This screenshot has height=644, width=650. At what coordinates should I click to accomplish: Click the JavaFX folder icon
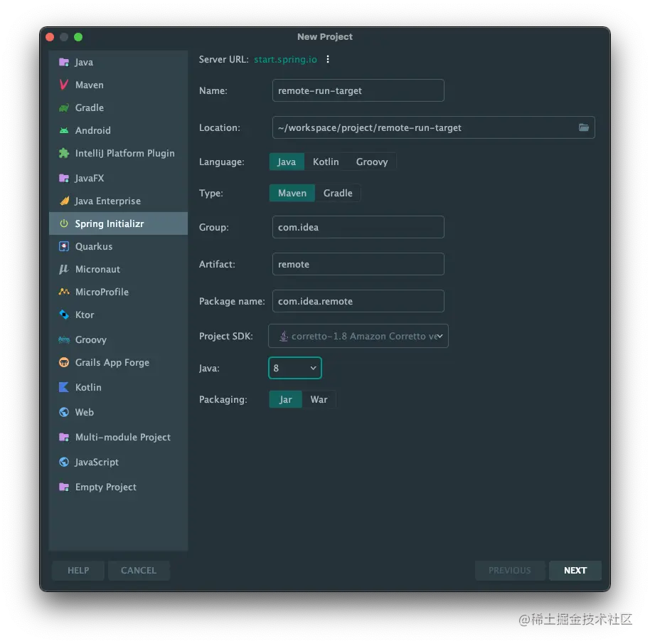click(x=64, y=178)
